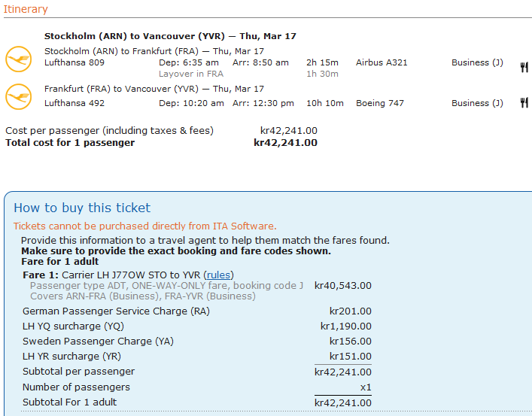
Task: Open the fare rules link
Action: (219, 275)
